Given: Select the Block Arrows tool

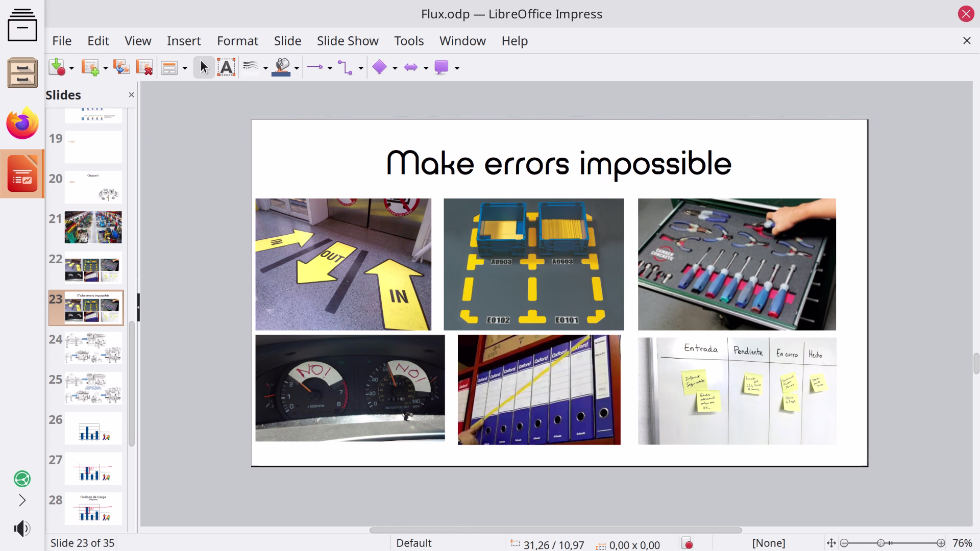Looking at the screenshot, I should tap(411, 67).
